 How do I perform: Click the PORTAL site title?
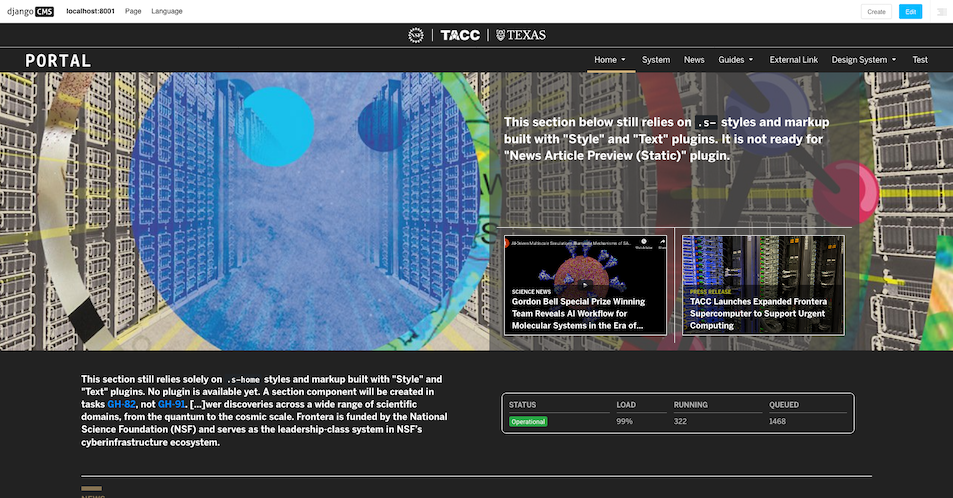tap(58, 61)
